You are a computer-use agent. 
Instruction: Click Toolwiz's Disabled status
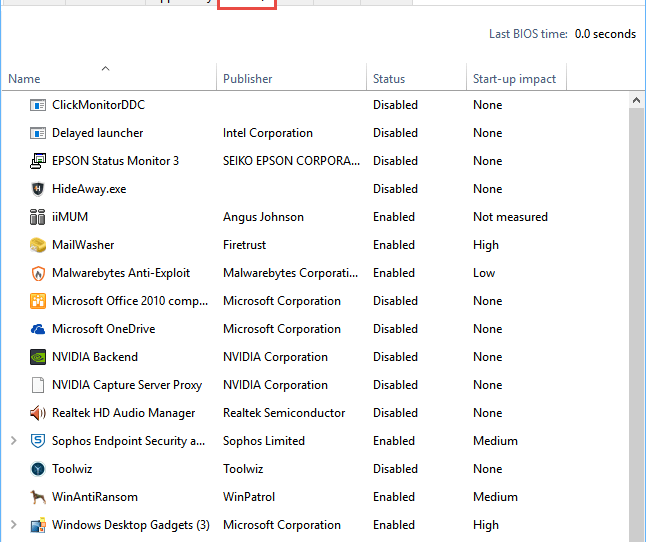click(x=396, y=469)
